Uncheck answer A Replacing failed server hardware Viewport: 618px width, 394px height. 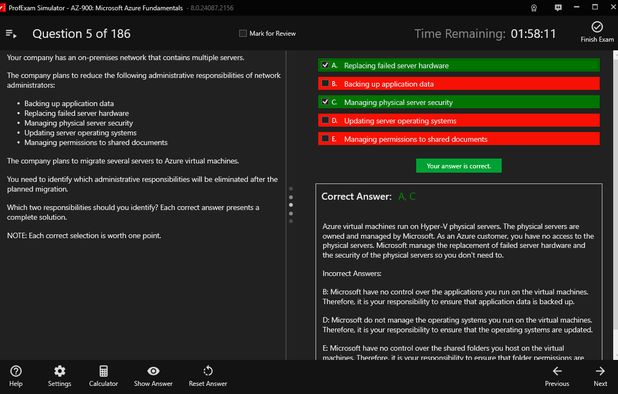(325, 65)
